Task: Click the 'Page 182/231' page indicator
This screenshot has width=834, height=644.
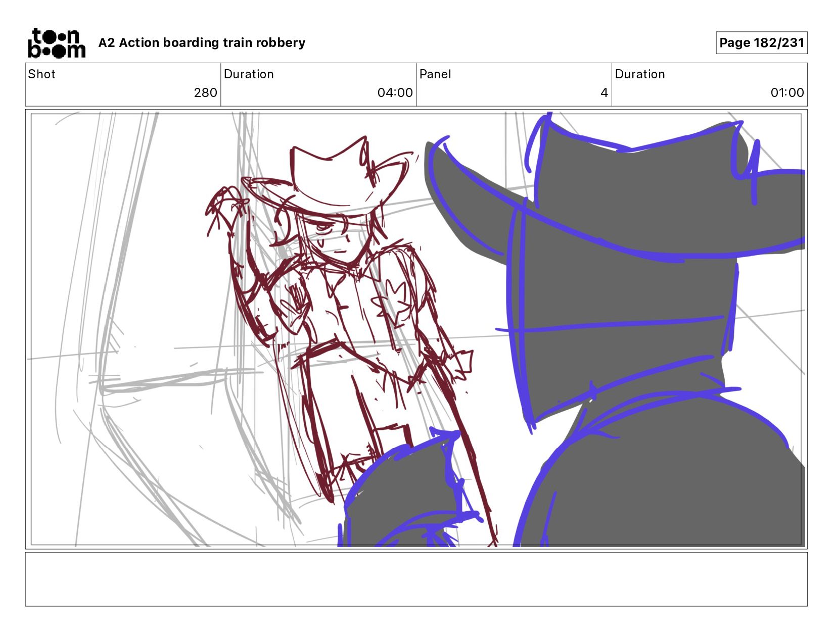Action: click(x=761, y=43)
